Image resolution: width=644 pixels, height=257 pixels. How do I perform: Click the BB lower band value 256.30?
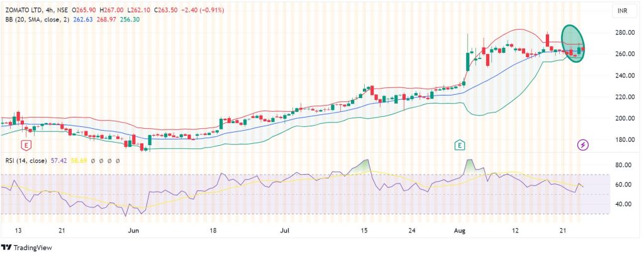coord(130,19)
